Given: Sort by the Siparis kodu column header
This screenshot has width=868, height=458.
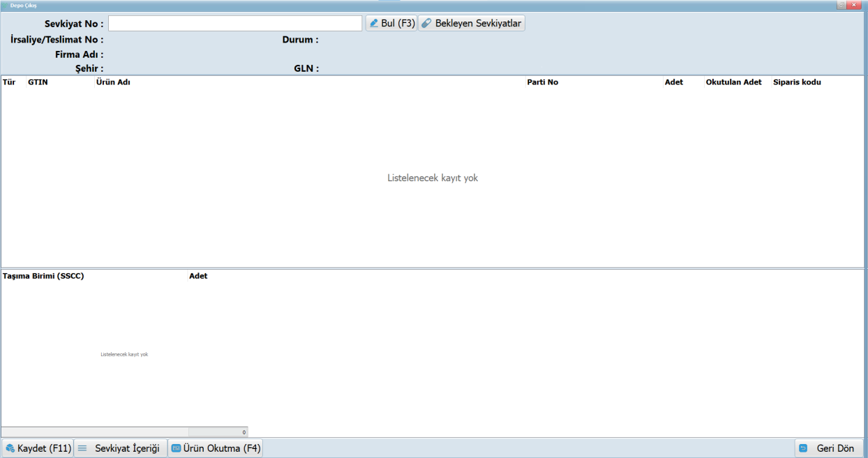Looking at the screenshot, I should pyautogui.click(x=797, y=82).
